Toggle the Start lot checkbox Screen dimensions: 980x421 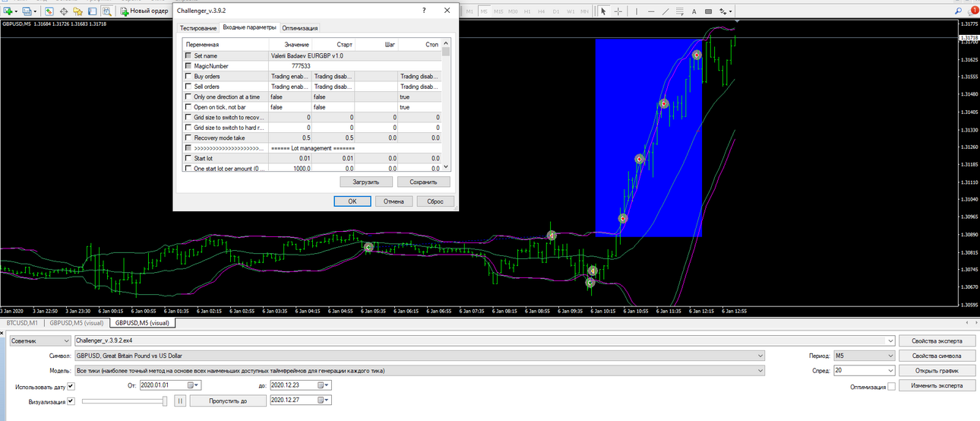[188, 158]
